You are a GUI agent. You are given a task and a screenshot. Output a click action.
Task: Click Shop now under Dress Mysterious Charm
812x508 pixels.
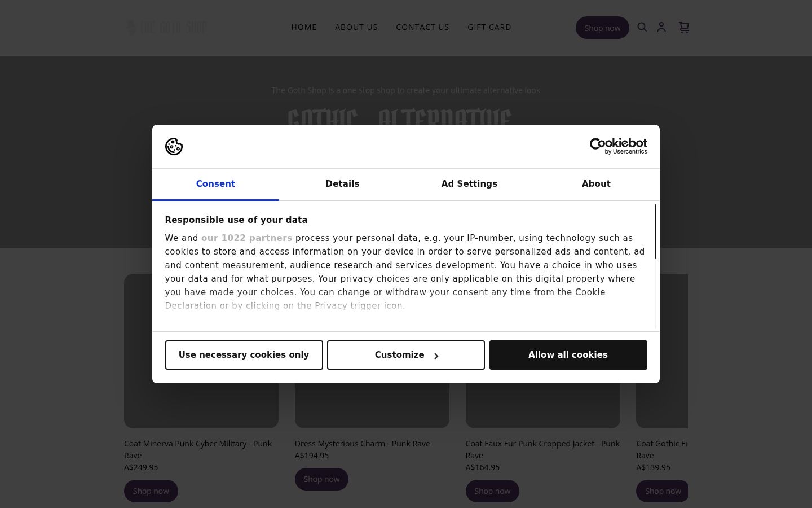pyautogui.click(x=321, y=479)
